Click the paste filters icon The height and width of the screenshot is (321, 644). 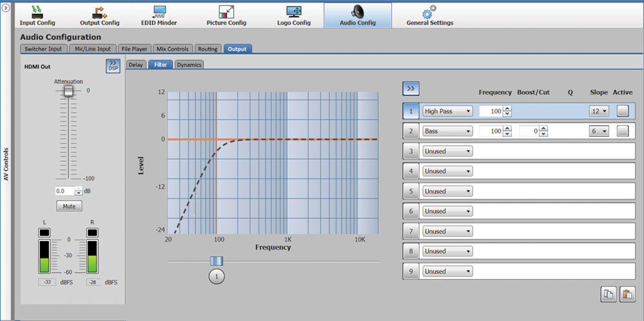click(x=627, y=295)
